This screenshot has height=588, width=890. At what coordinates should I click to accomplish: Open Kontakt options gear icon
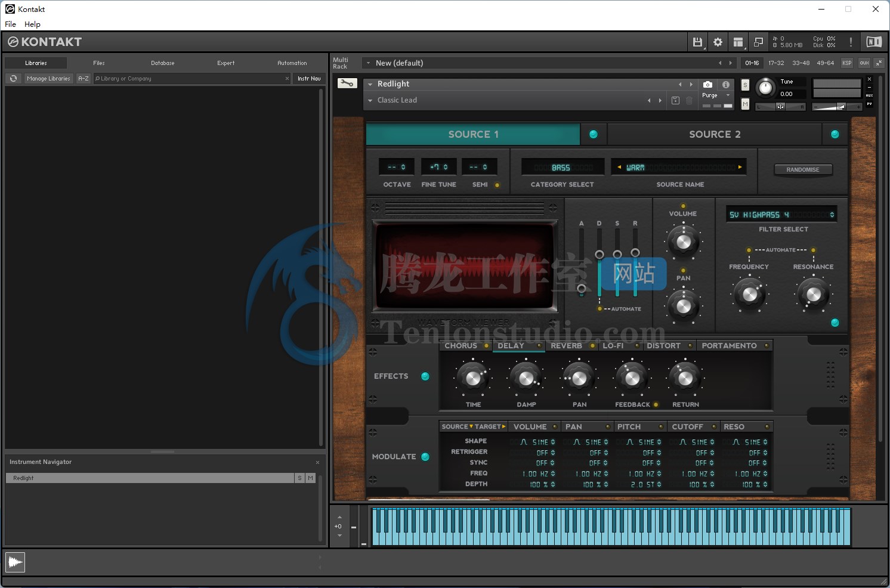click(x=718, y=42)
